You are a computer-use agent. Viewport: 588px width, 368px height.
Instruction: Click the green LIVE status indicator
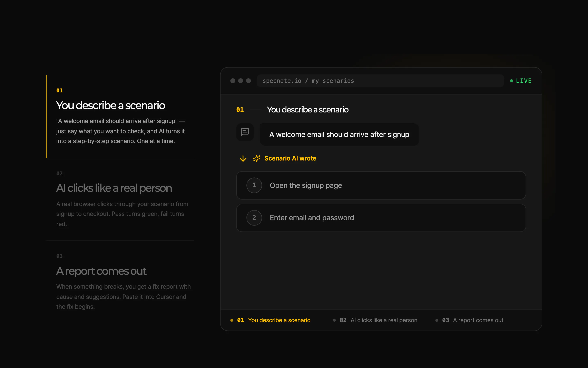point(521,81)
